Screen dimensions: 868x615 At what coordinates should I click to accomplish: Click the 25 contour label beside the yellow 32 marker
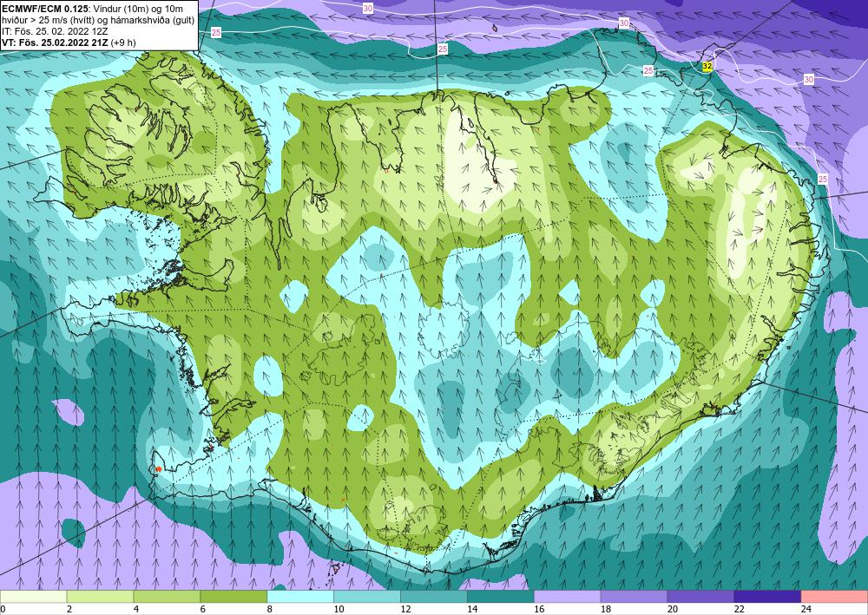click(x=648, y=70)
